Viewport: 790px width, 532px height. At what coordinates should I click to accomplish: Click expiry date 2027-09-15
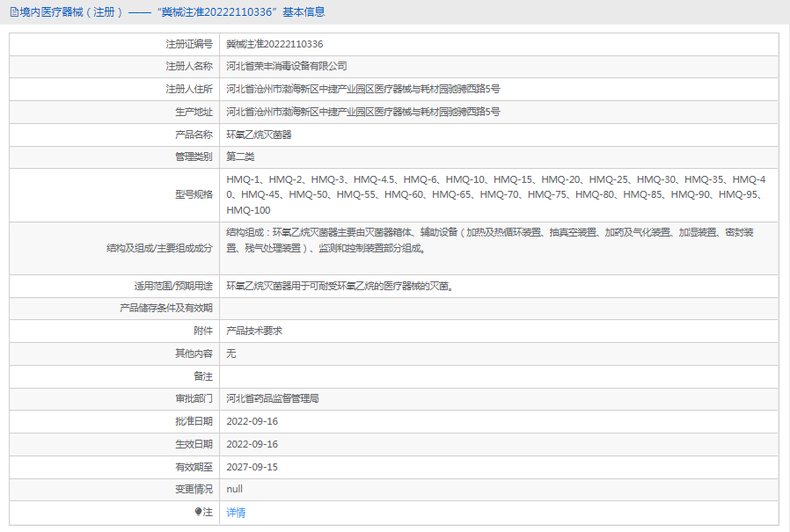pos(252,467)
